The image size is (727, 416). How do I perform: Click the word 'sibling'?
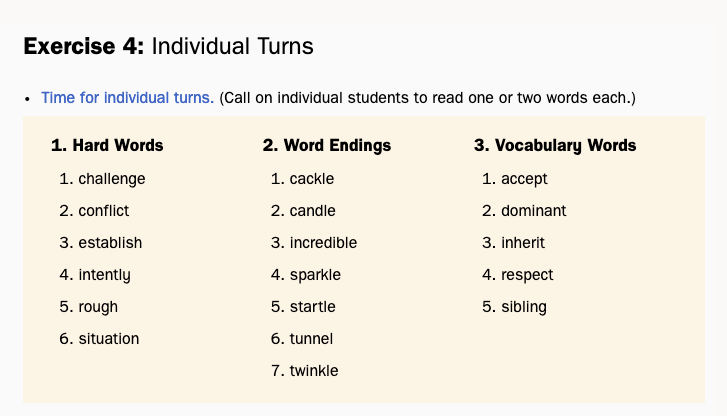(524, 307)
